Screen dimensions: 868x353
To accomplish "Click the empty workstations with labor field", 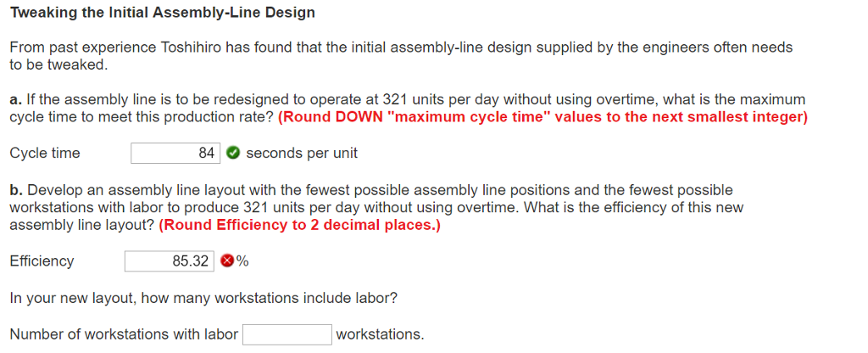I will pyautogui.click(x=287, y=334).
